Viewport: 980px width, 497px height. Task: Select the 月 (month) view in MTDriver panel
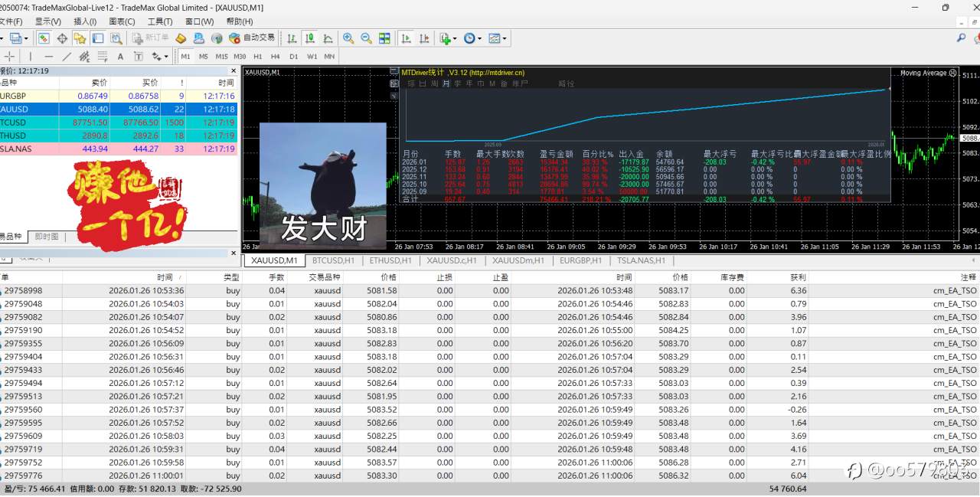point(446,82)
